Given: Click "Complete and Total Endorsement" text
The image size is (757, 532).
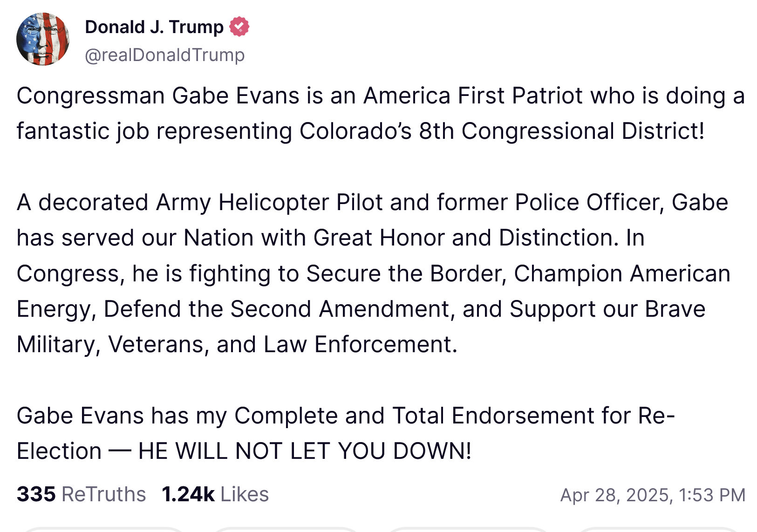Looking at the screenshot, I should (x=414, y=416).
